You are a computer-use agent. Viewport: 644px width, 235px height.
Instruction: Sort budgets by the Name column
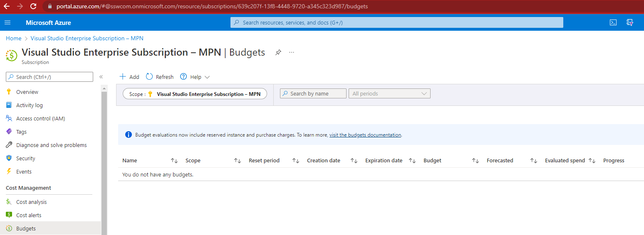[130, 161]
